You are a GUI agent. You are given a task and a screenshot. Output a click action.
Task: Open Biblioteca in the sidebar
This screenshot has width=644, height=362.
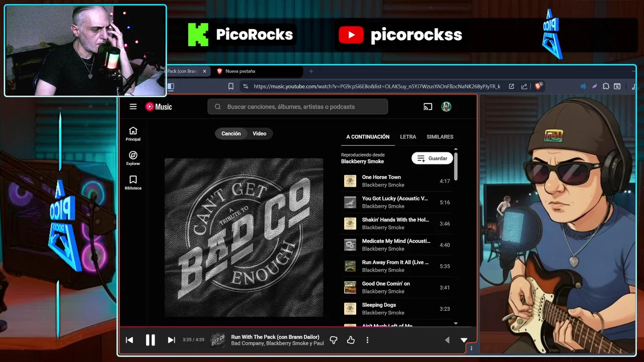(133, 183)
